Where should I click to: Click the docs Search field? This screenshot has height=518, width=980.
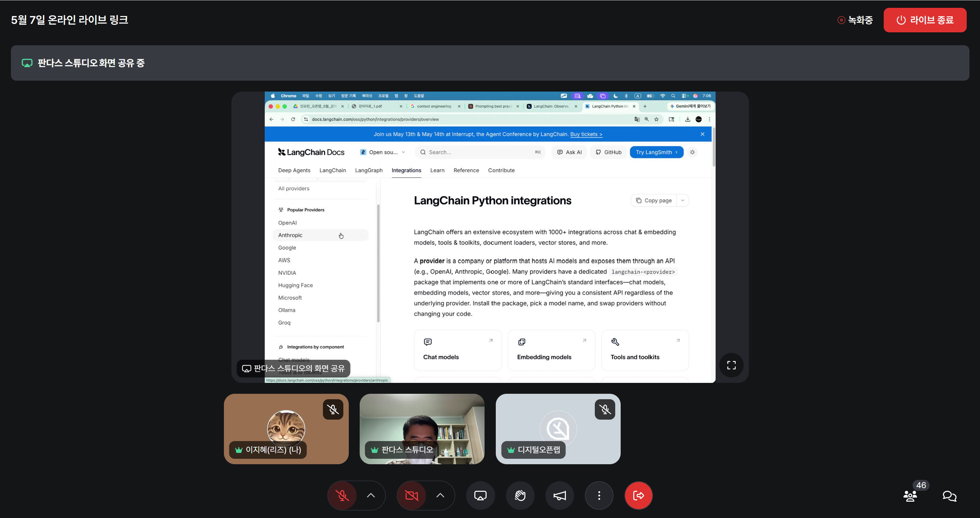(x=480, y=152)
